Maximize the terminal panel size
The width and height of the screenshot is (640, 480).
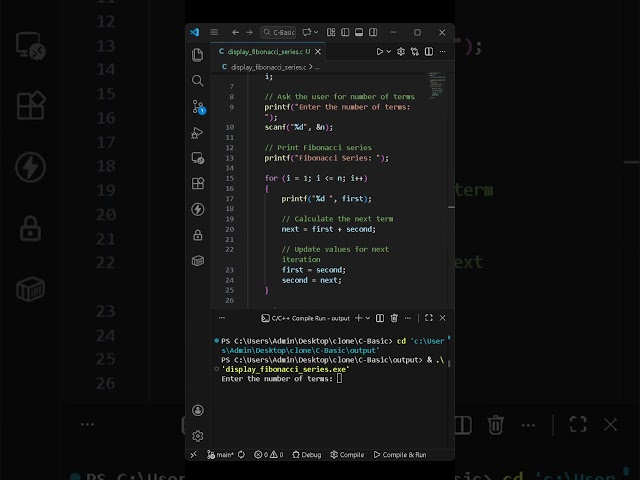pos(429,318)
